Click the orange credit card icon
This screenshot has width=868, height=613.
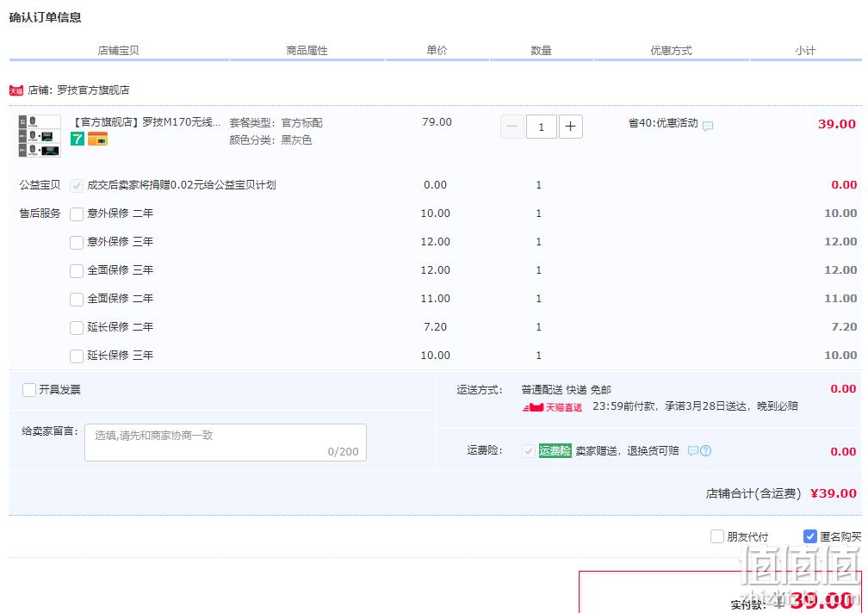pyautogui.click(x=97, y=139)
